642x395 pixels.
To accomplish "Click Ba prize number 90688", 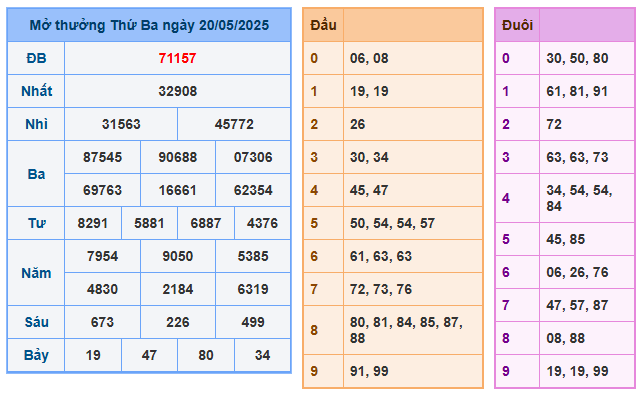I will click(178, 157).
